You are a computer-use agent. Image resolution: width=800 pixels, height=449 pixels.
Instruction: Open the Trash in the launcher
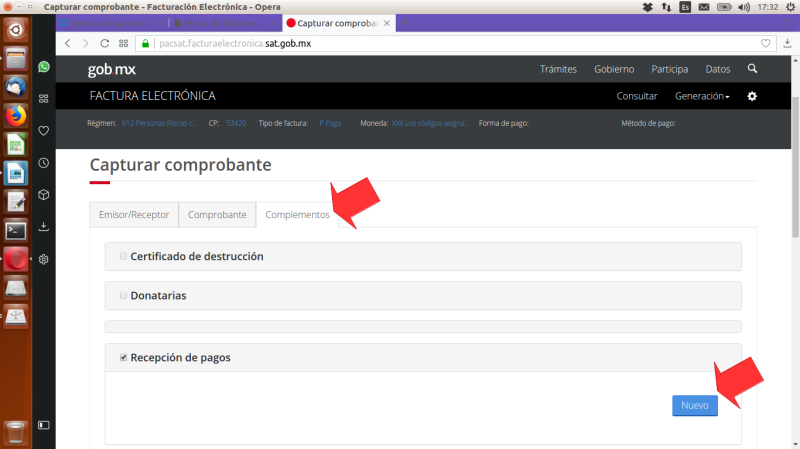[16, 432]
